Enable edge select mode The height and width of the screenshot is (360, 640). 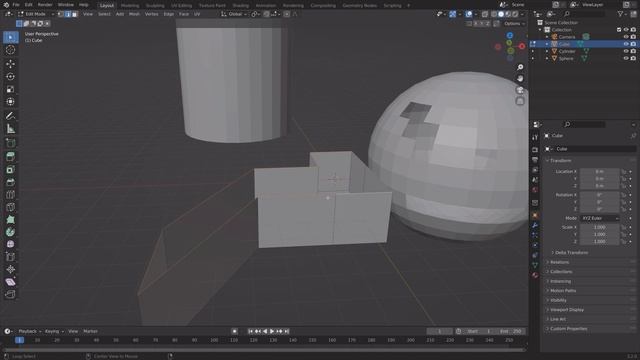tap(68, 14)
